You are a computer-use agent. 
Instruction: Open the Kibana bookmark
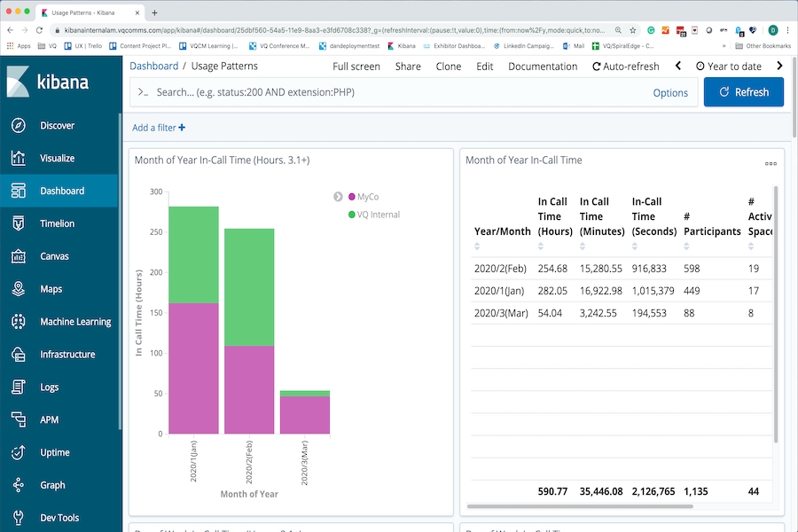[402, 46]
